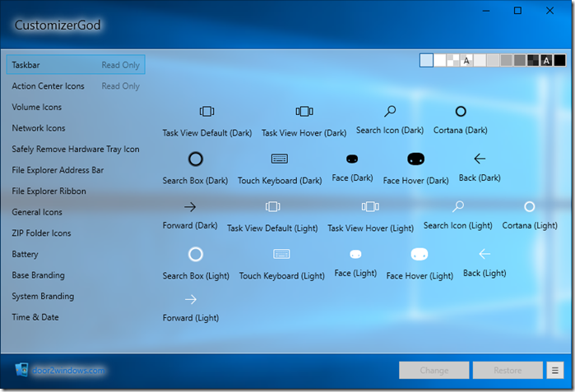Click the Restore button
Image resolution: width=575 pixels, height=392 pixels.
pyautogui.click(x=508, y=371)
